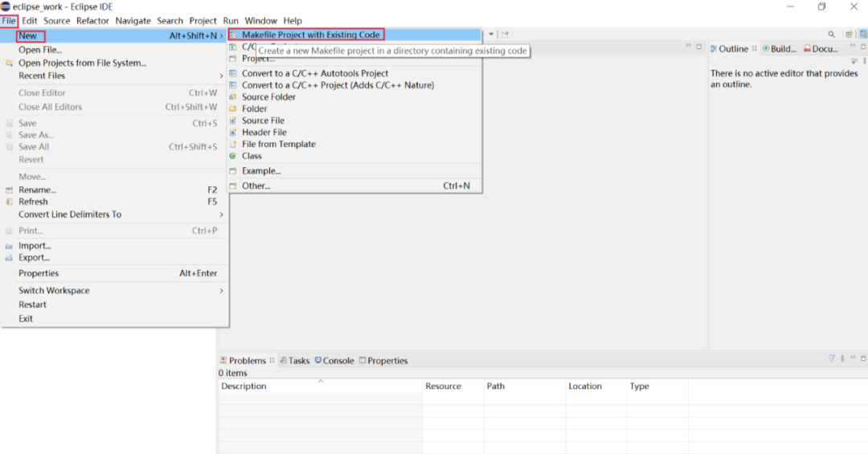Viewport: 868px width, 454px height.
Task: Click the Other... wizard icon
Action: click(233, 186)
